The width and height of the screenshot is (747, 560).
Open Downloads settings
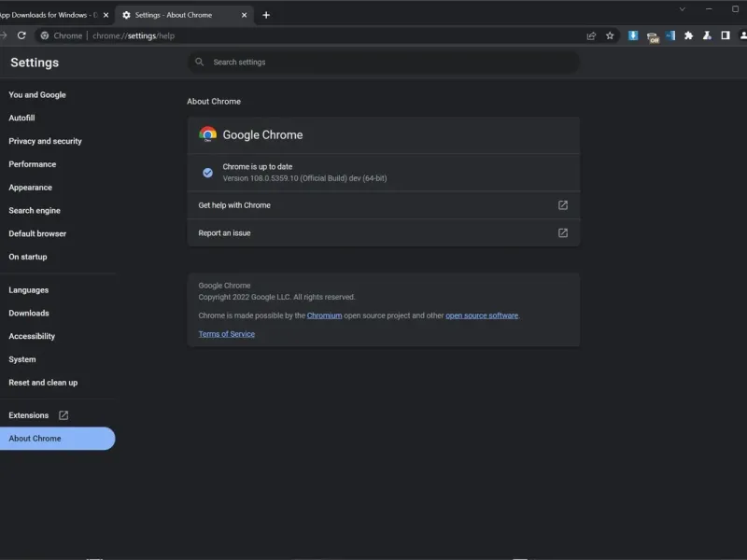(x=29, y=313)
